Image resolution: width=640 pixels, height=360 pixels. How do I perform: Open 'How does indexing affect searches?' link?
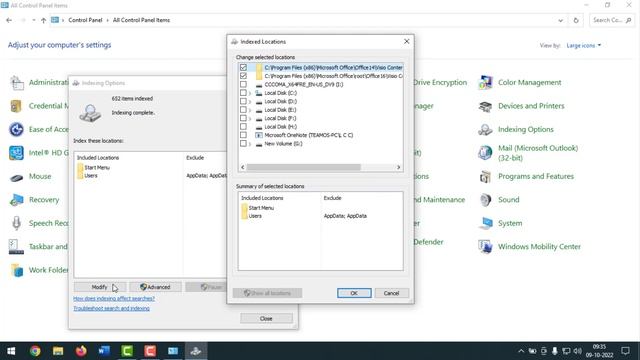(114, 299)
